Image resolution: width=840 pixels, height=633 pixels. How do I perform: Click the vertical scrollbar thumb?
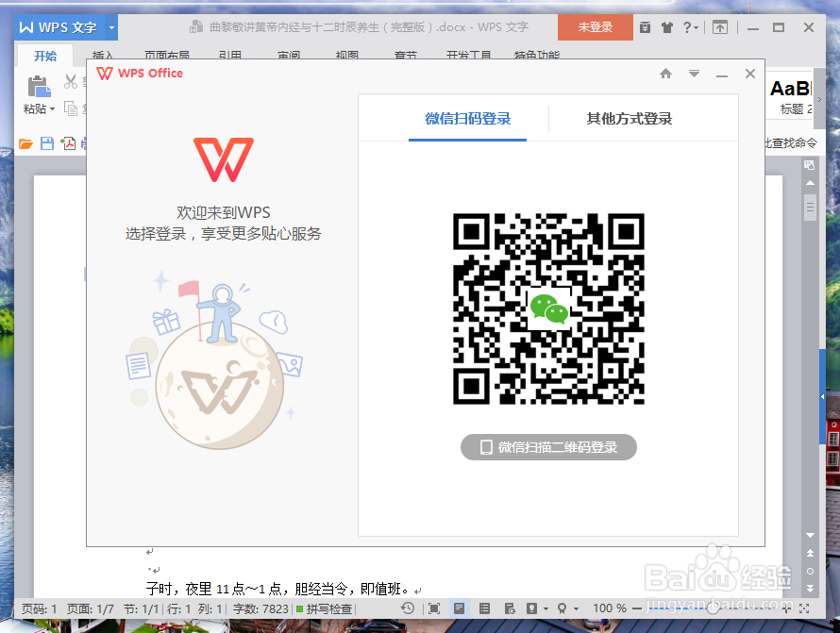[810, 207]
